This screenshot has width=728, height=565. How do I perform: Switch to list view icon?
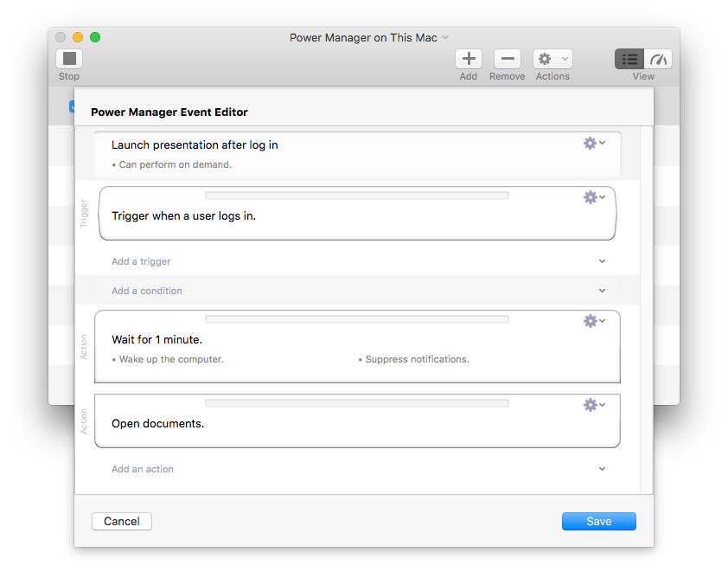[x=629, y=59]
